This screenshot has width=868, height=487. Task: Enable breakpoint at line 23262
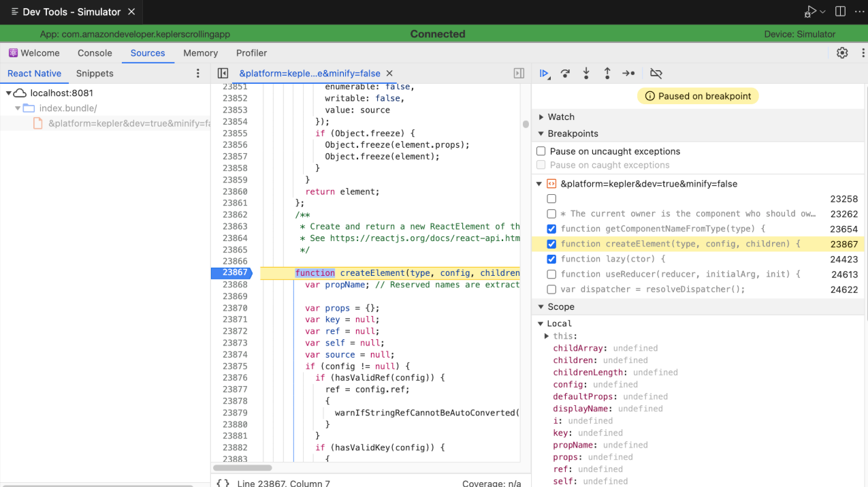(x=551, y=214)
